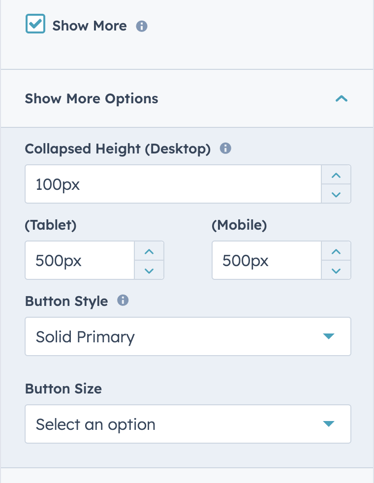Click the Desktop collapsed height input field
This screenshot has height=483, width=374.
coord(173,184)
